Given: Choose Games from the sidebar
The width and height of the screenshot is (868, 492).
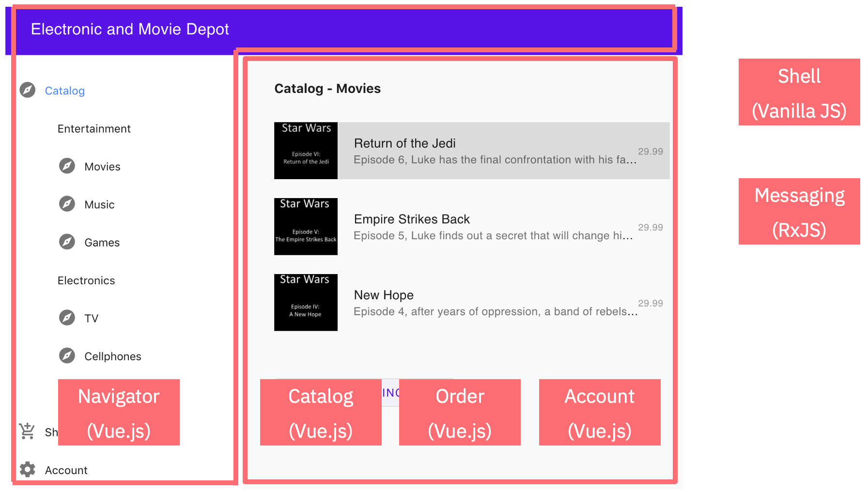Looking at the screenshot, I should coord(102,243).
